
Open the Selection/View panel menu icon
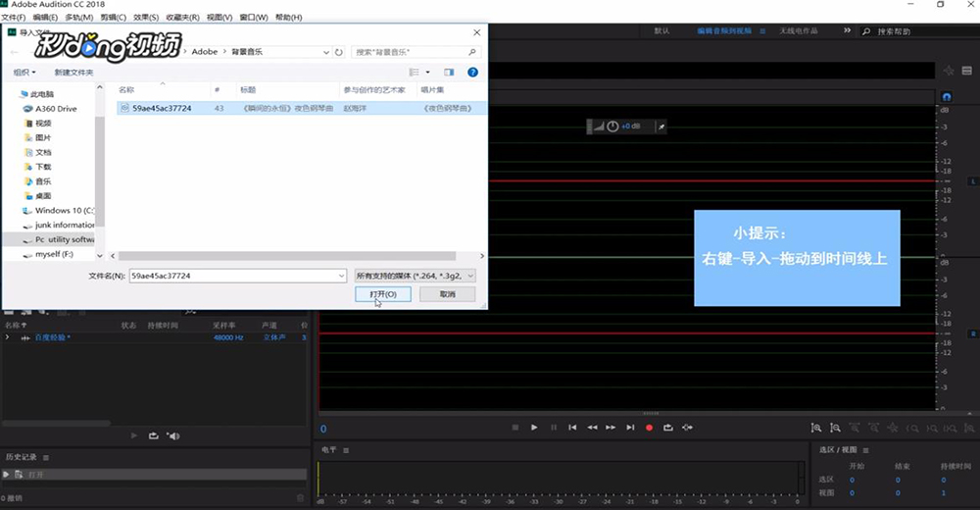[x=865, y=450]
